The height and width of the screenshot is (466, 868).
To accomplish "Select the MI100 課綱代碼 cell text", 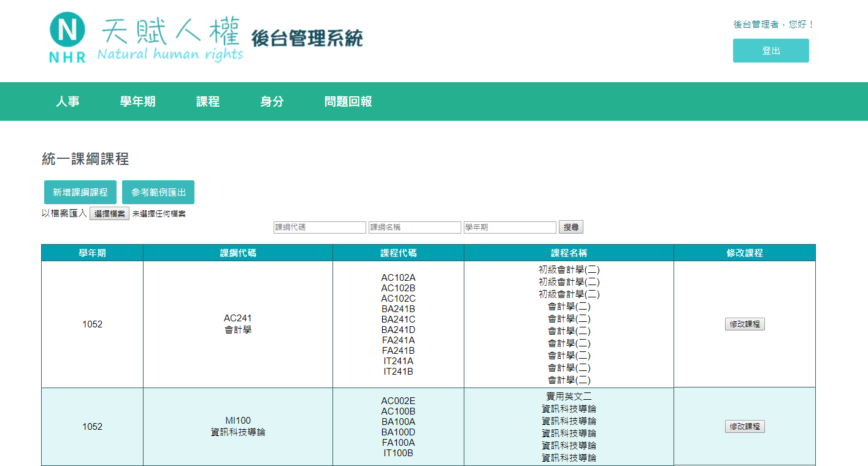I will 238,426.
